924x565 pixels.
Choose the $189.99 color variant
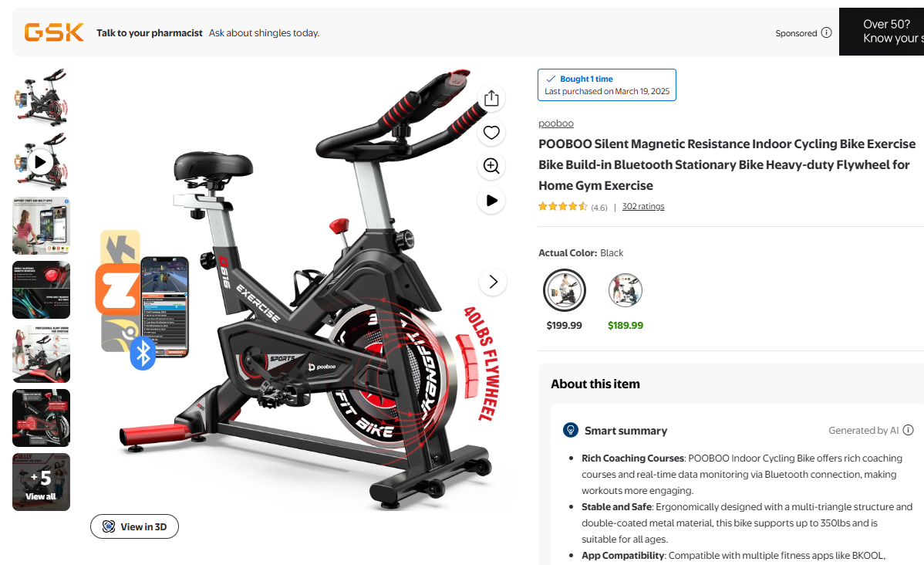pyautogui.click(x=626, y=290)
